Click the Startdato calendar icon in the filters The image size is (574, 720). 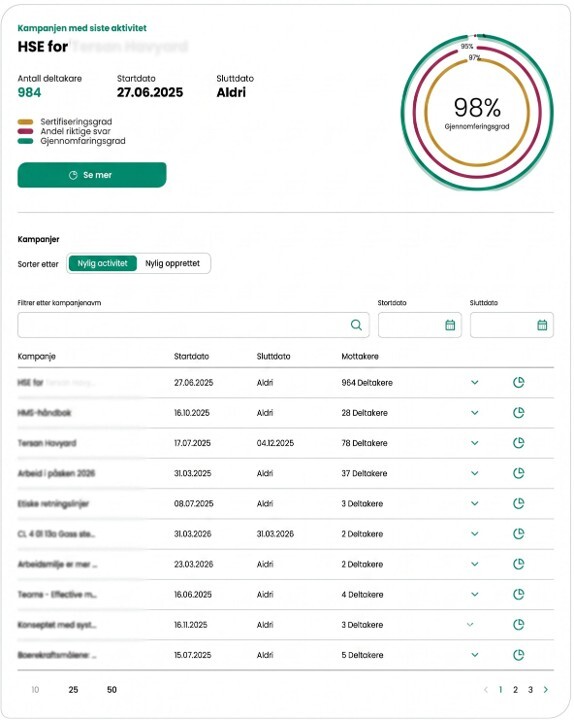[450, 325]
